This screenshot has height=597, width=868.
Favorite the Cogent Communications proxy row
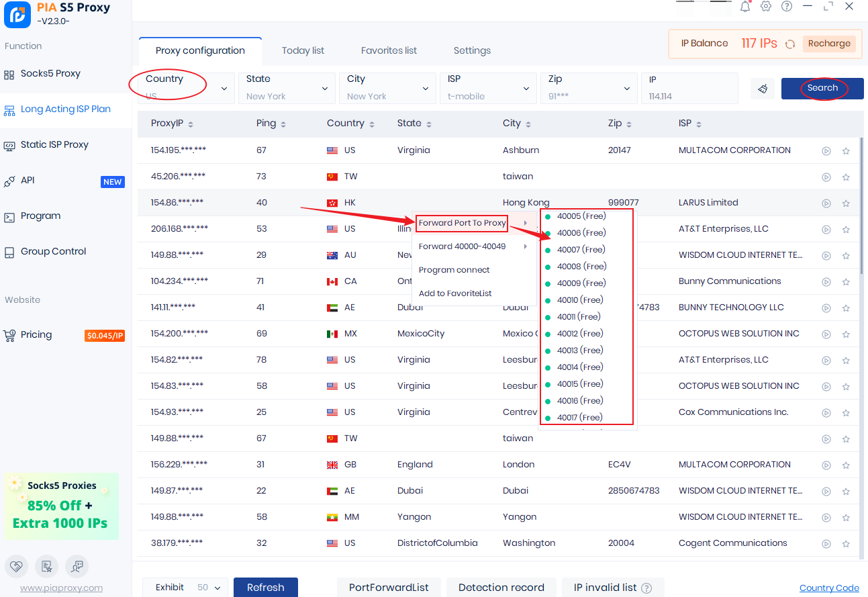pyautogui.click(x=846, y=544)
